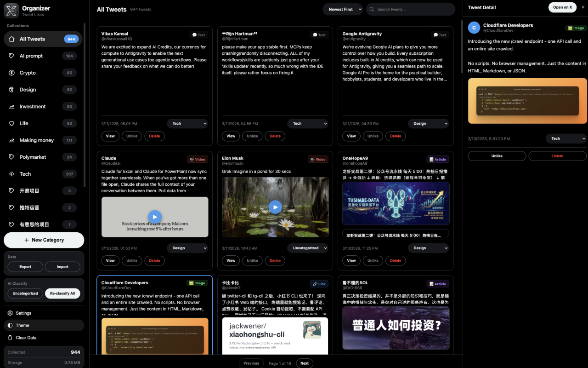
Task: Unlike the OneHopeA9 tweet
Action: click(x=373, y=260)
